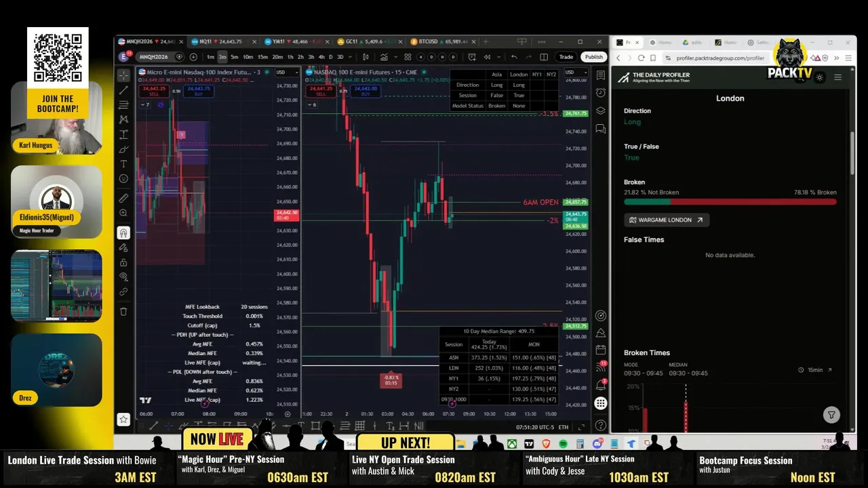Toggle stay in drawing mode

(x=123, y=248)
